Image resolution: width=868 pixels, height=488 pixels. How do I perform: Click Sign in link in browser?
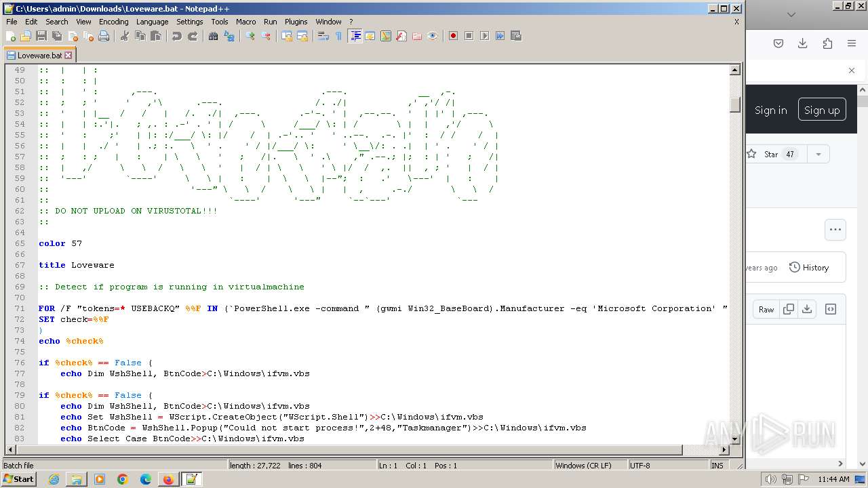pos(770,110)
